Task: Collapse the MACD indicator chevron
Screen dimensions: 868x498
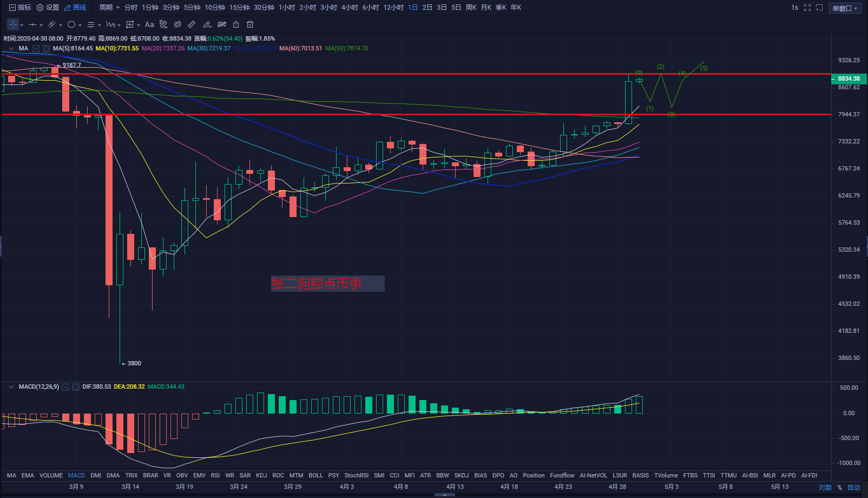Action: 11,386
